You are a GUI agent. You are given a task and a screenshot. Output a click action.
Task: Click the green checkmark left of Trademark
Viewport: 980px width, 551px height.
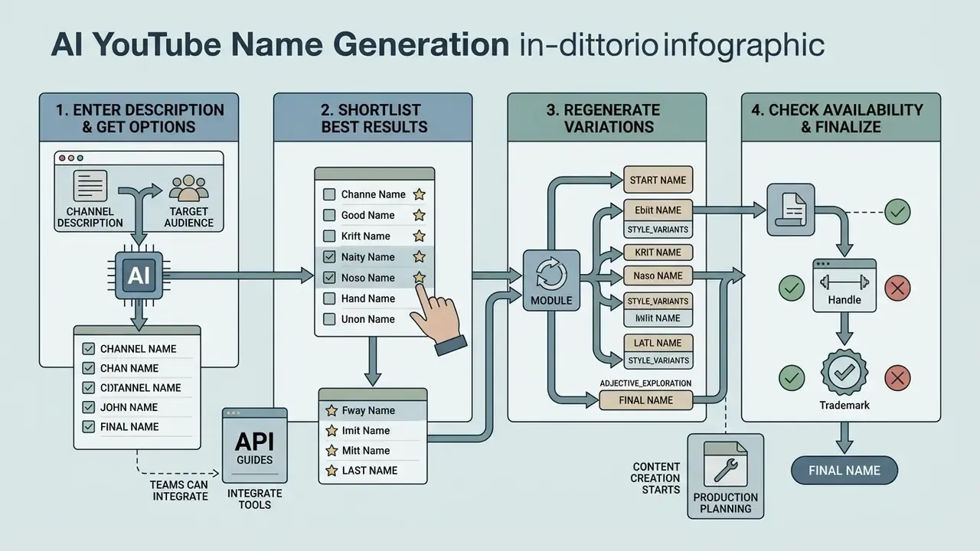point(792,377)
